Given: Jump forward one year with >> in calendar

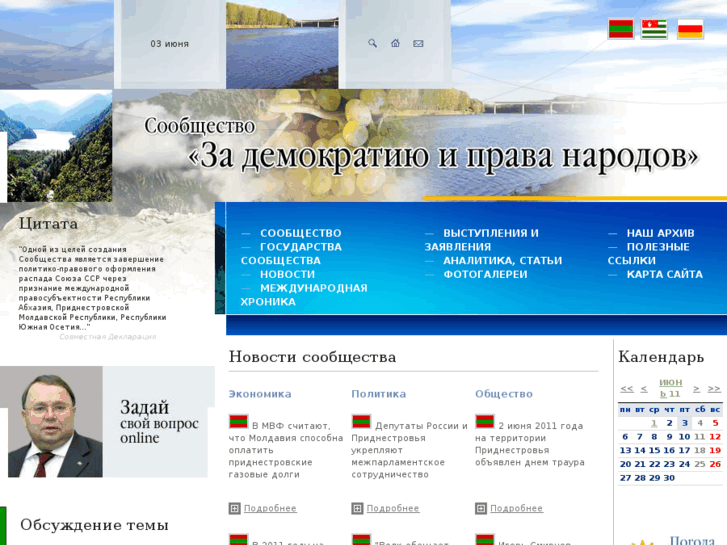Looking at the screenshot, I should [x=714, y=389].
